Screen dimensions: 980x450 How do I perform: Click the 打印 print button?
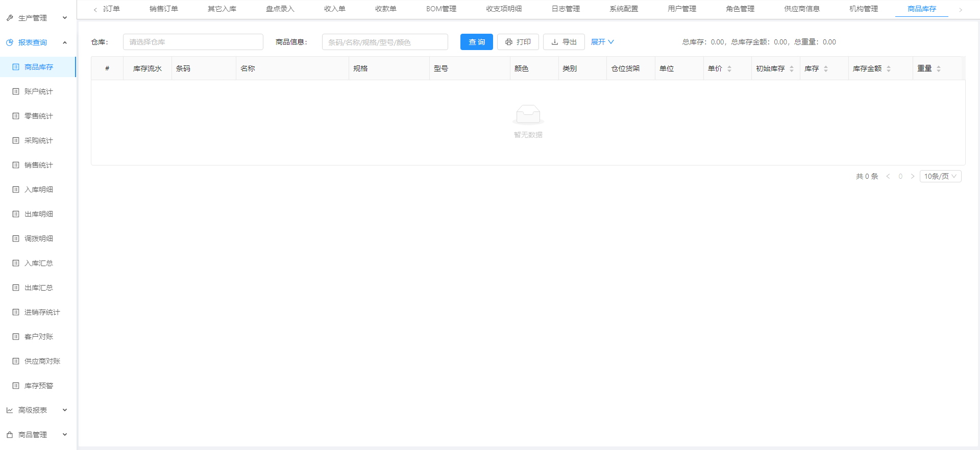tap(518, 42)
